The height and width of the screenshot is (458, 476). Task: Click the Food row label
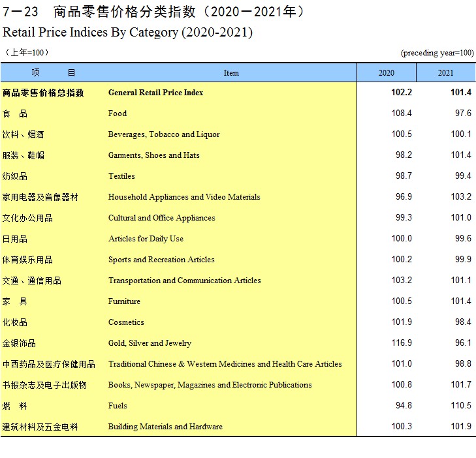coord(118,114)
